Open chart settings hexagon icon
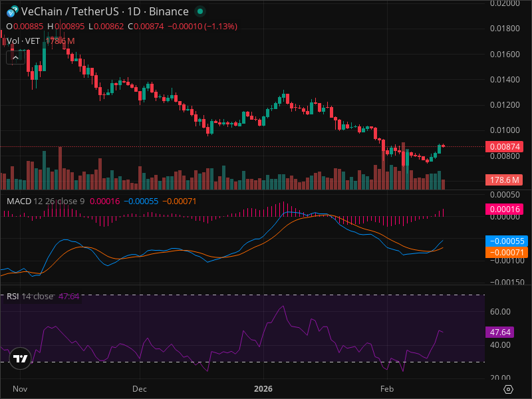 (x=508, y=389)
